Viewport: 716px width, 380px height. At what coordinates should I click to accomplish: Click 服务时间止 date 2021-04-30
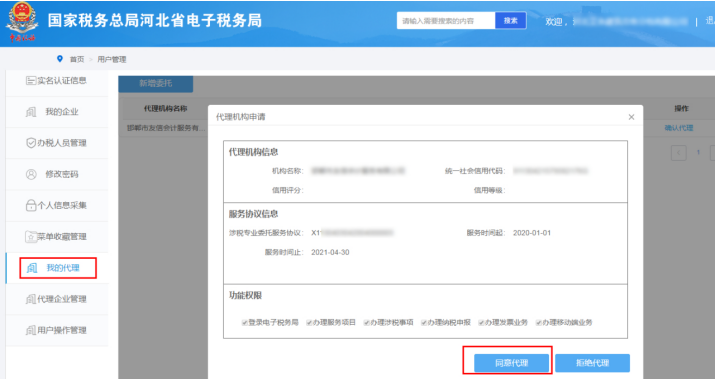330,253
